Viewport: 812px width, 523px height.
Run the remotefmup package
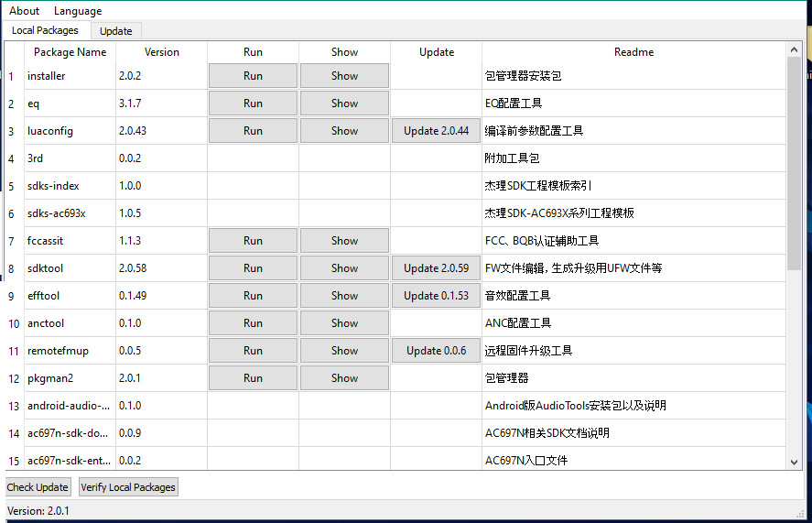[x=253, y=351]
